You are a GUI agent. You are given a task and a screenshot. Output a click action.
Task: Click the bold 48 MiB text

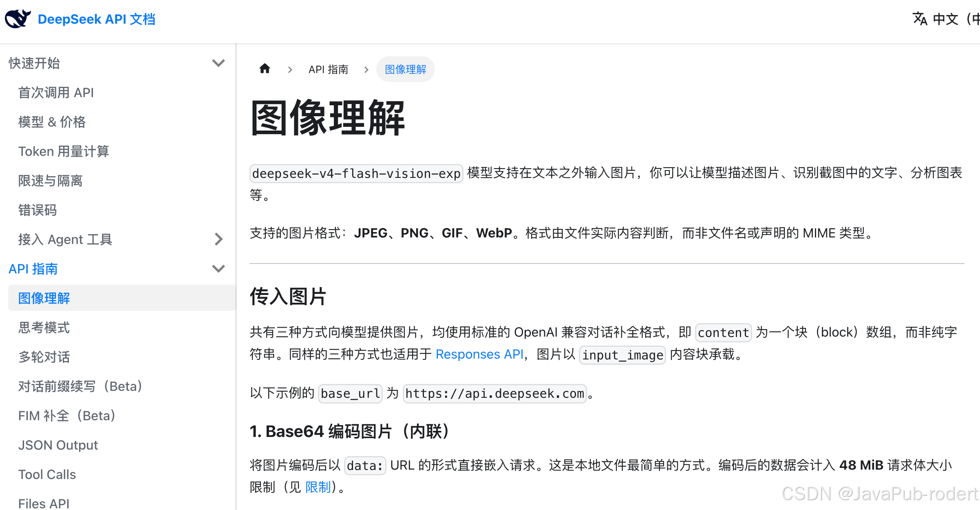click(861, 465)
